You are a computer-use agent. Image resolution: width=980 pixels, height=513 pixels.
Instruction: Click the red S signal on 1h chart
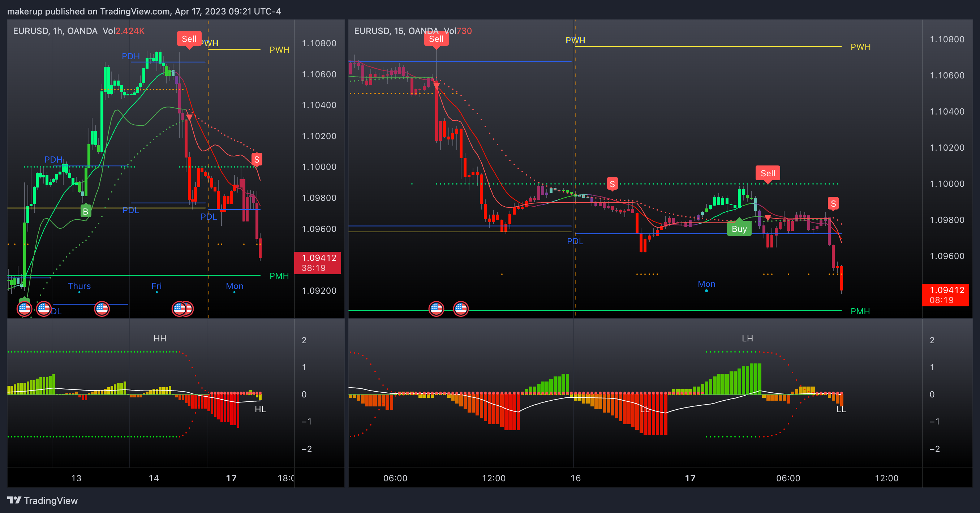[257, 160]
